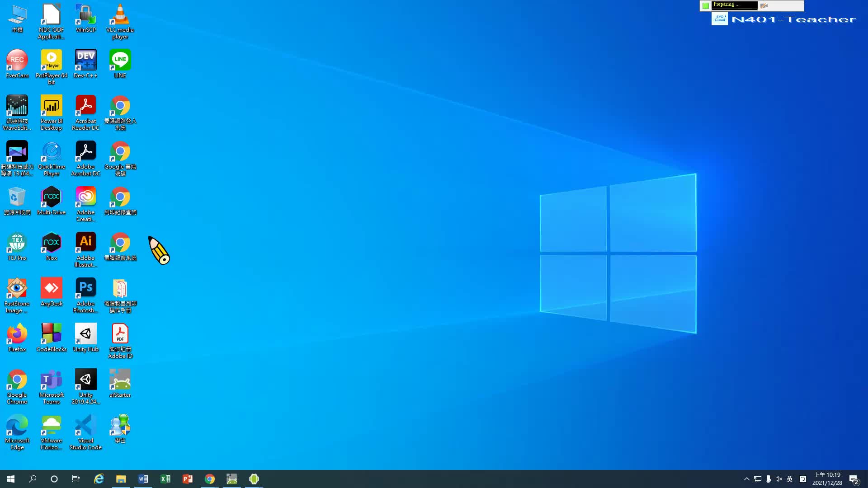Viewport: 868px width, 488px height.
Task: Select the Multi-Drive Nox shortcut
Action: coord(51,201)
